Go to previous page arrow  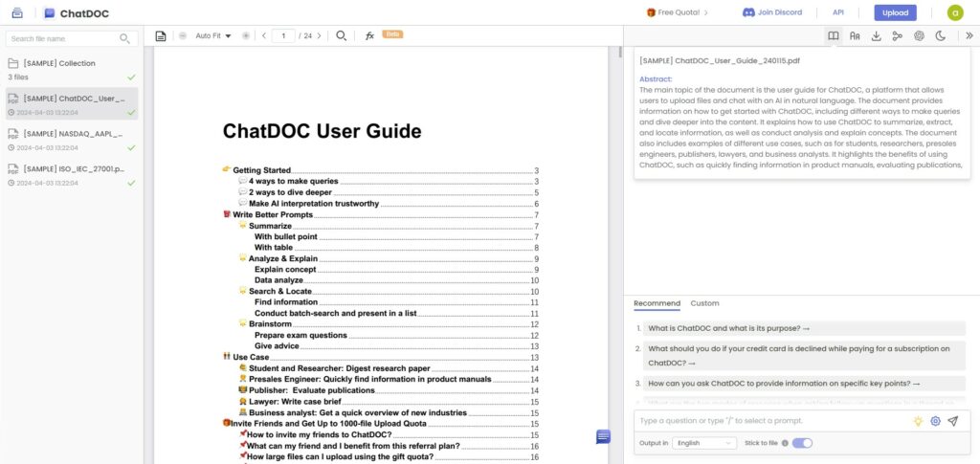point(264,36)
